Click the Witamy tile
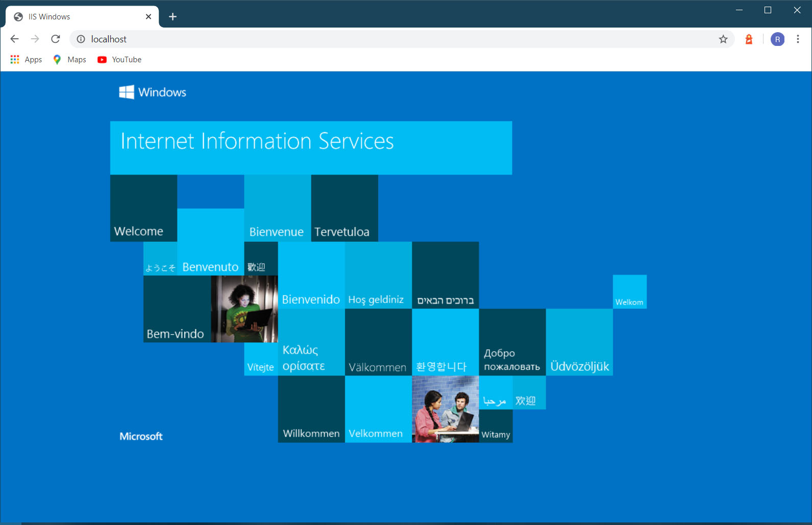The width and height of the screenshot is (812, 525). (x=496, y=426)
